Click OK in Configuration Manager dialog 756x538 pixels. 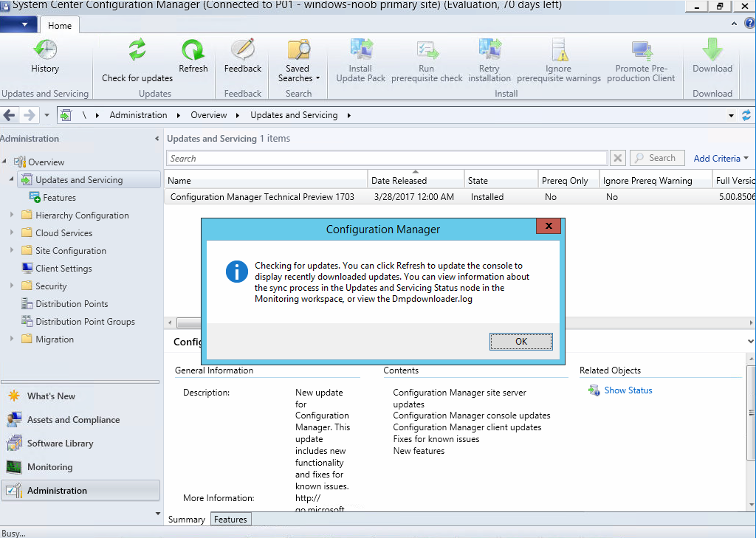521,341
